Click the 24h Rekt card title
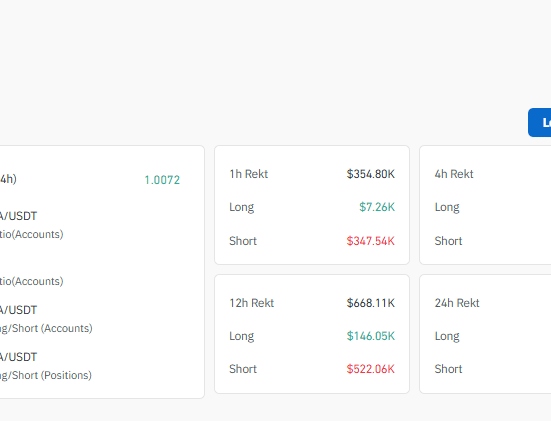The image size is (551, 421). point(457,303)
